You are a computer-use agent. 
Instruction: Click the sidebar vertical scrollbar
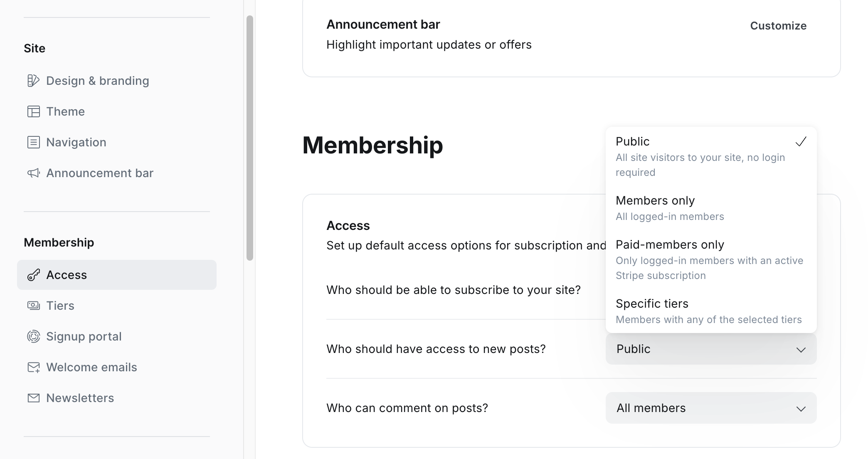[x=249, y=137]
